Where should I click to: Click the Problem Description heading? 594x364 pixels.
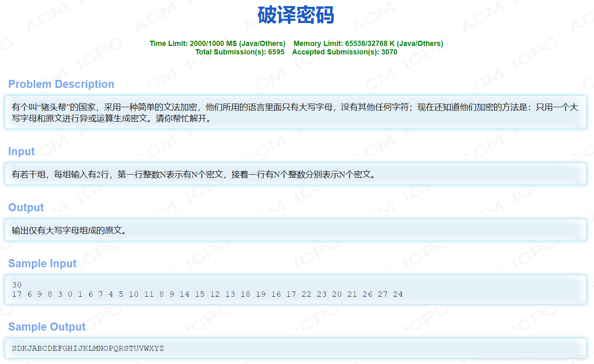point(61,84)
